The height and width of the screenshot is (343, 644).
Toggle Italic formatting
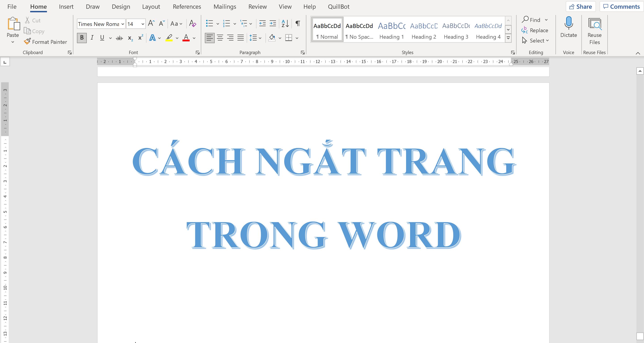point(92,38)
